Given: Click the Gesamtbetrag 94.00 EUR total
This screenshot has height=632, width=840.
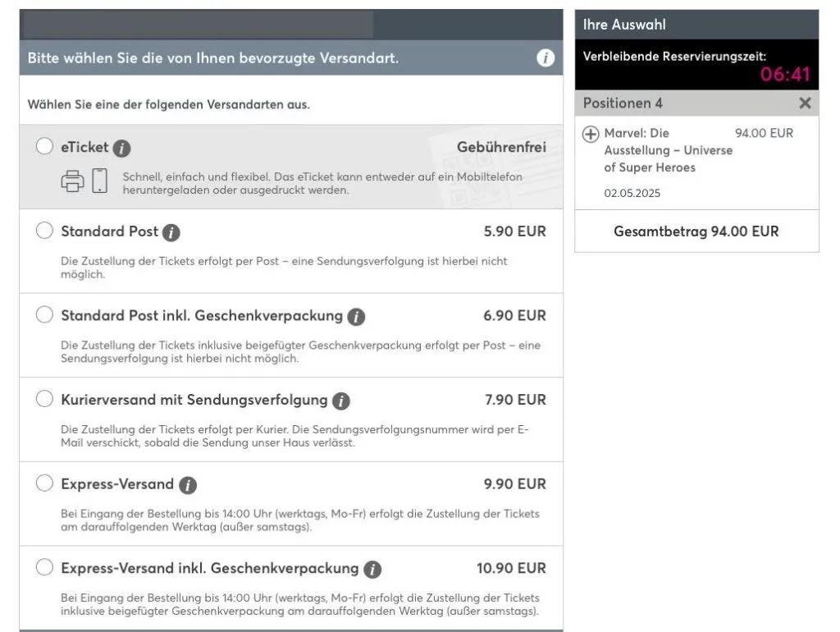Looking at the screenshot, I should pyautogui.click(x=696, y=231).
